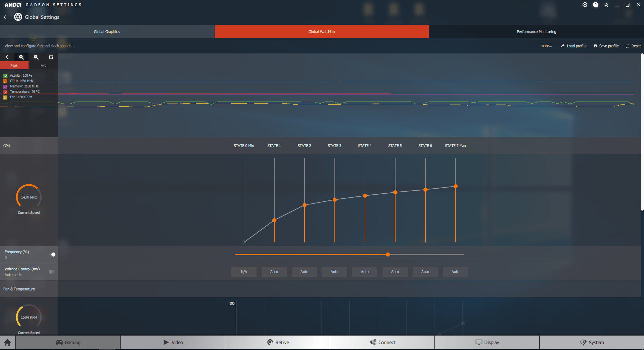Open the help question mark icon
The width and height of the screenshot is (644, 350).
[596, 5]
